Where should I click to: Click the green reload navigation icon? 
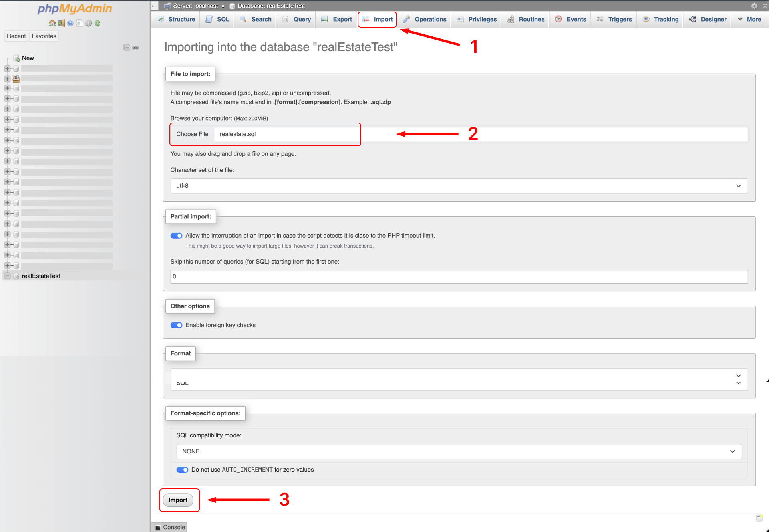tap(97, 23)
